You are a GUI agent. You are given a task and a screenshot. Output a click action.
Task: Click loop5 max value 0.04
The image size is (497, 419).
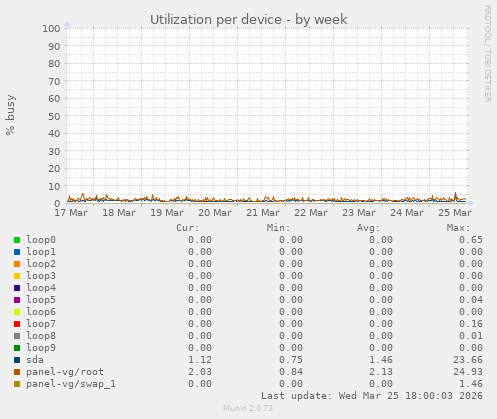coord(471,300)
